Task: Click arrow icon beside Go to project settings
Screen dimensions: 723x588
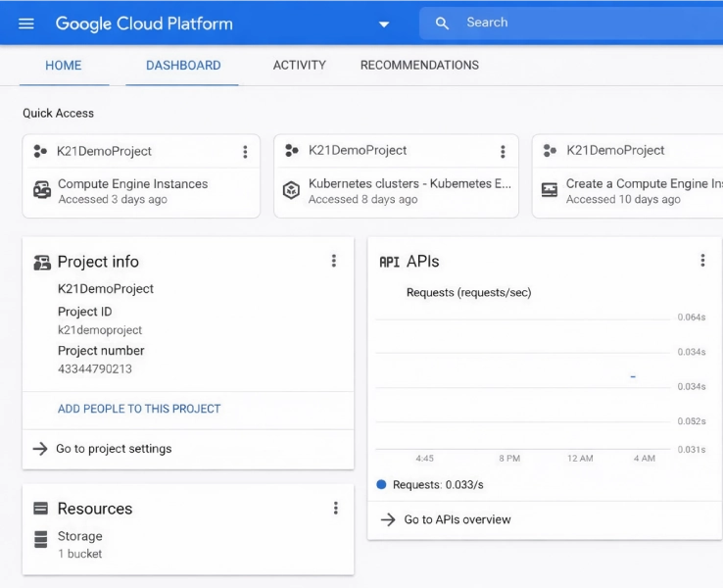Action: tap(40, 449)
